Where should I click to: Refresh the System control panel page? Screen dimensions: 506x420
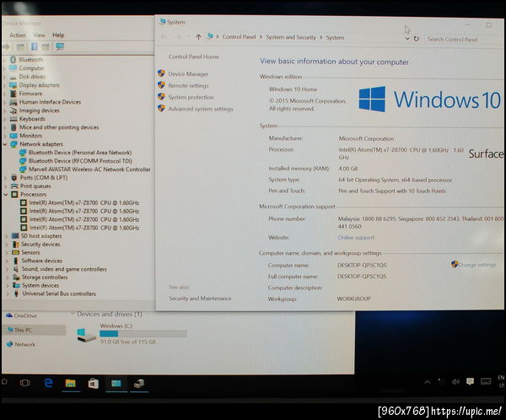coord(417,39)
